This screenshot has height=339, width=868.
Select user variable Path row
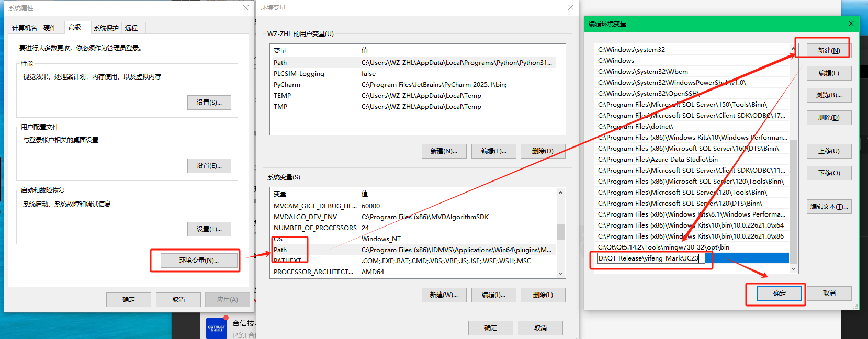coord(412,63)
